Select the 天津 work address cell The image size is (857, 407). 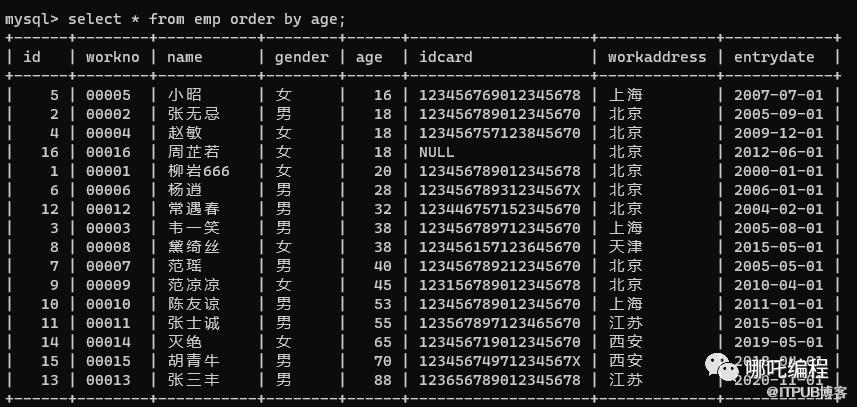click(x=625, y=247)
